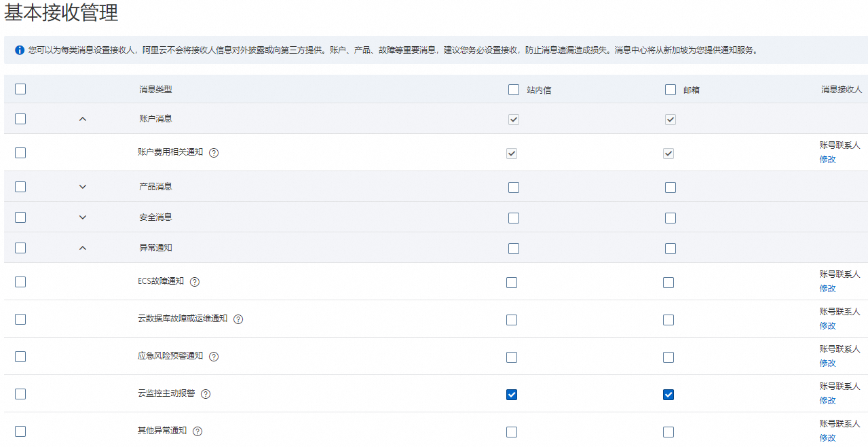Expand the 产品消息 group
This screenshot has width=868, height=447.
[83, 187]
